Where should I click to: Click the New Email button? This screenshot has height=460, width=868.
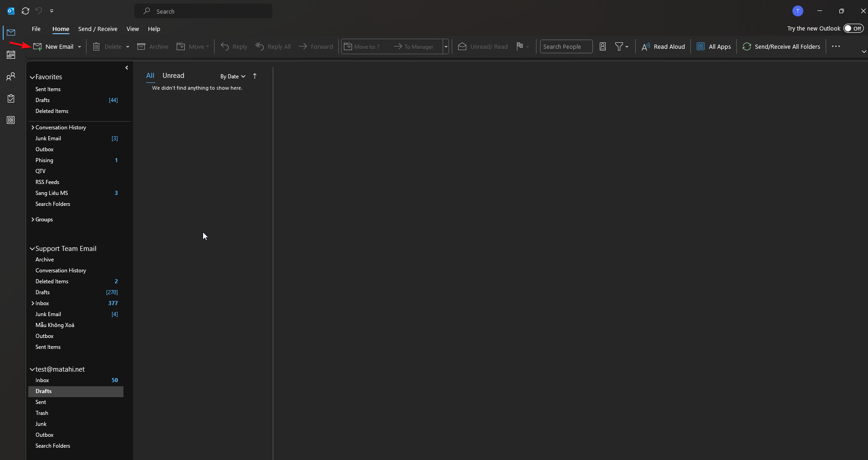tap(54, 46)
